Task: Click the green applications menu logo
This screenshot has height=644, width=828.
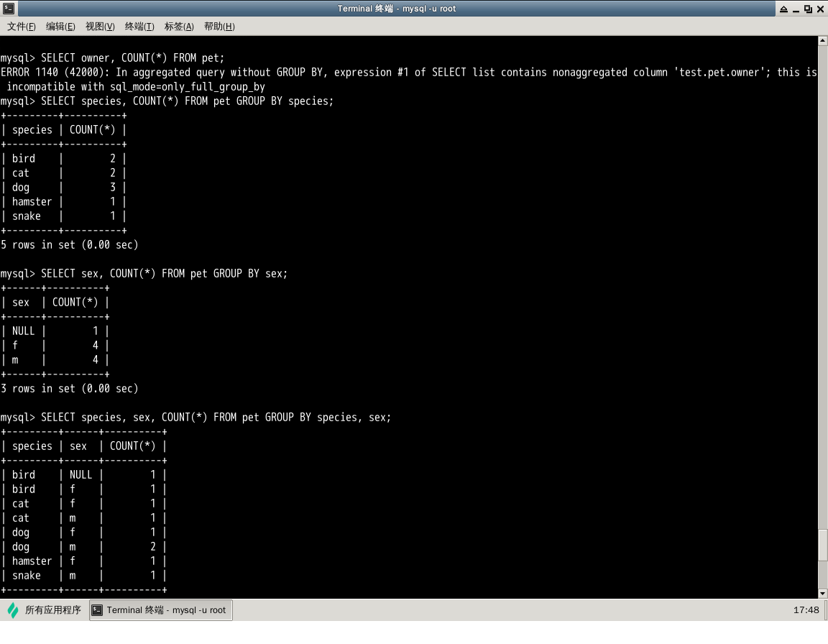Action: 13,610
